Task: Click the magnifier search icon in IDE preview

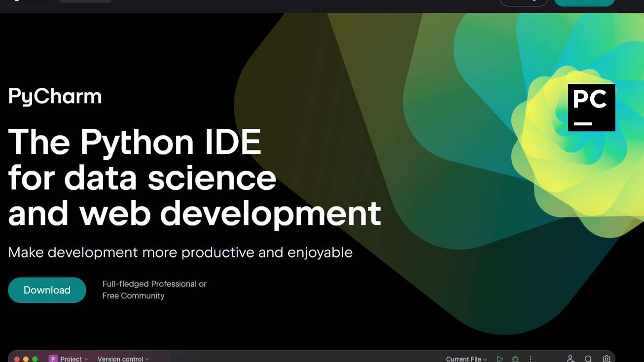Action: [x=588, y=359]
